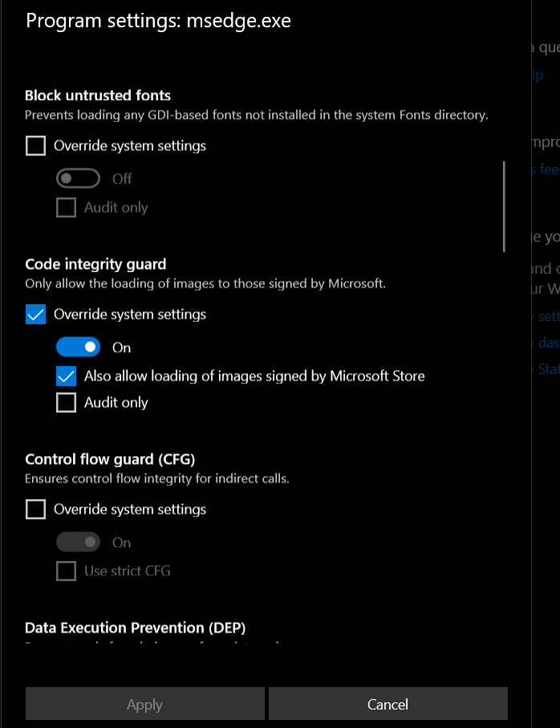Viewport: 560px width, 728px height.
Task: Click the partially visible help link behind dialog
Action: tap(538, 75)
